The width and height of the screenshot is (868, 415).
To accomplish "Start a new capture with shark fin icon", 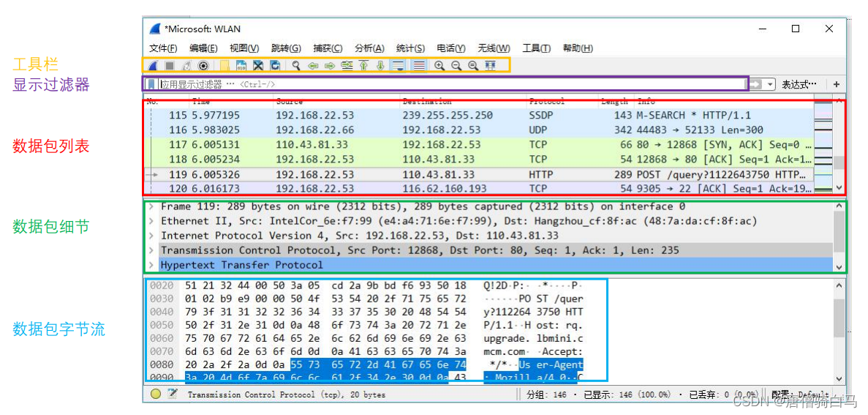I will [x=154, y=65].
